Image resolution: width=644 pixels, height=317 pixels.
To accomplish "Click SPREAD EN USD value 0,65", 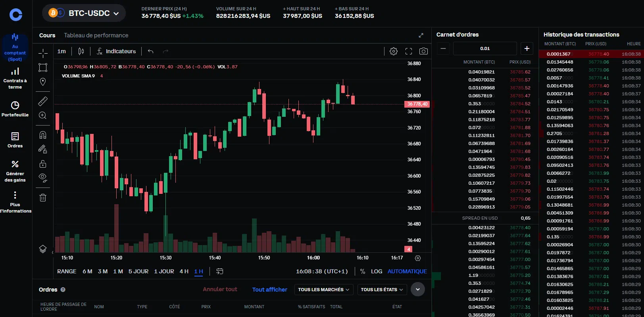I will [x=525, y=218].
